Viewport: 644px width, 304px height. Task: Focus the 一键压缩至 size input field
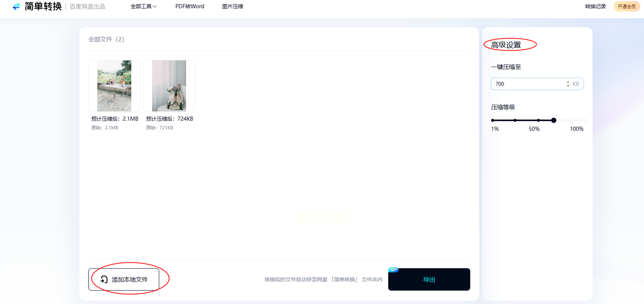537,84
